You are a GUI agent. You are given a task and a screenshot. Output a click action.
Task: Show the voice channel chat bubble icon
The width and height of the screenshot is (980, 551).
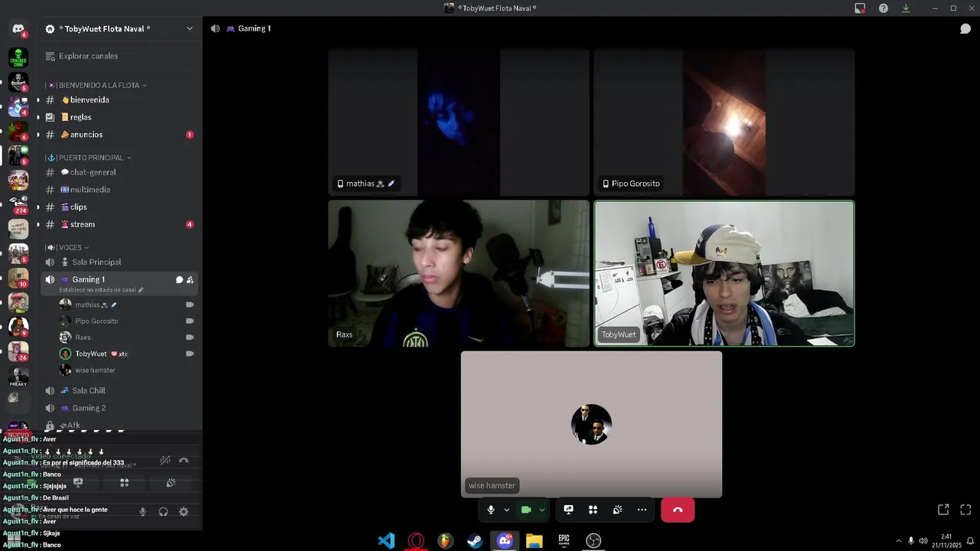click(965, 28)
